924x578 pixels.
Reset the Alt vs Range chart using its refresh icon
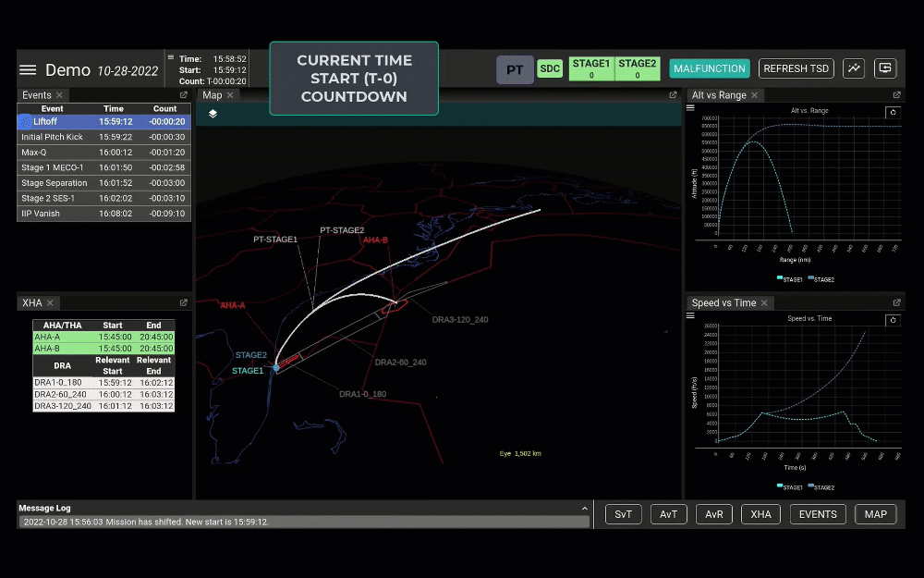pos(892,112)
